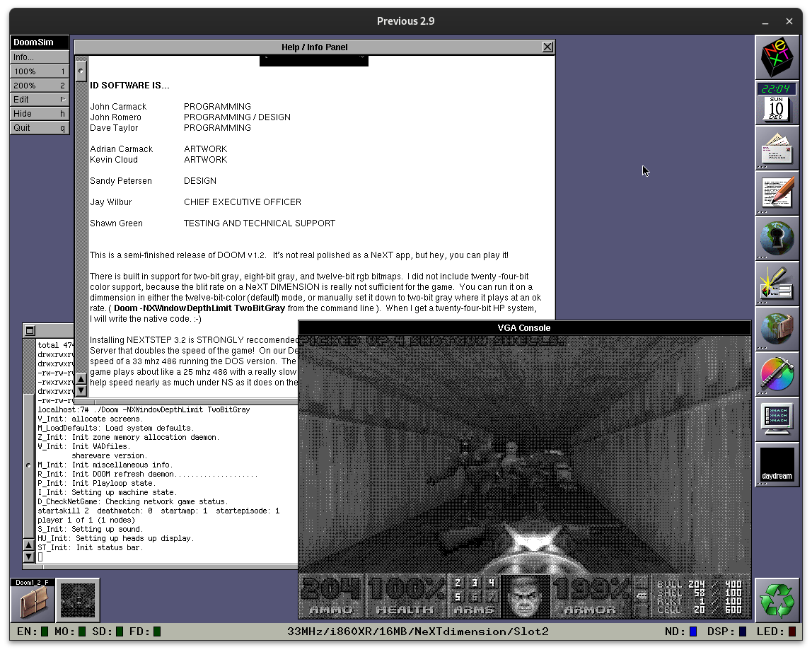Choose 200% from the DoomSim menu
This screenshot has height=652, width=812.
pos(40,86)
